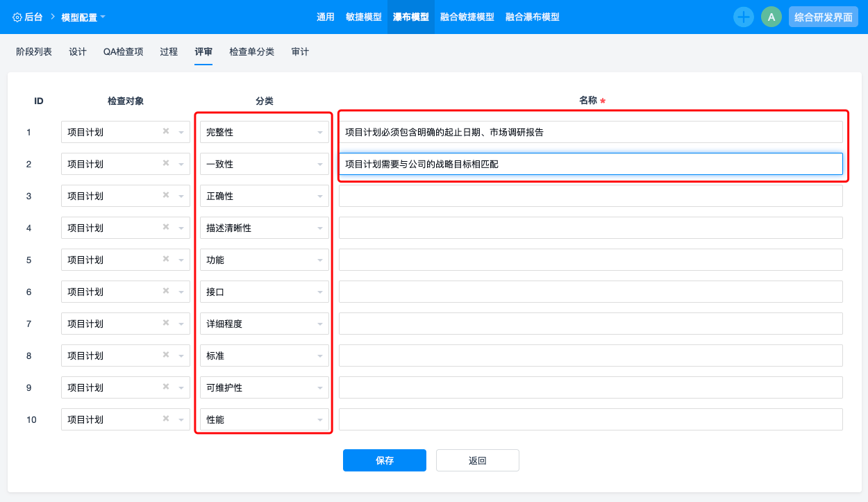Clear 项目计划 selection in row 1
The image size is (868, 502).
click(166, 131)
